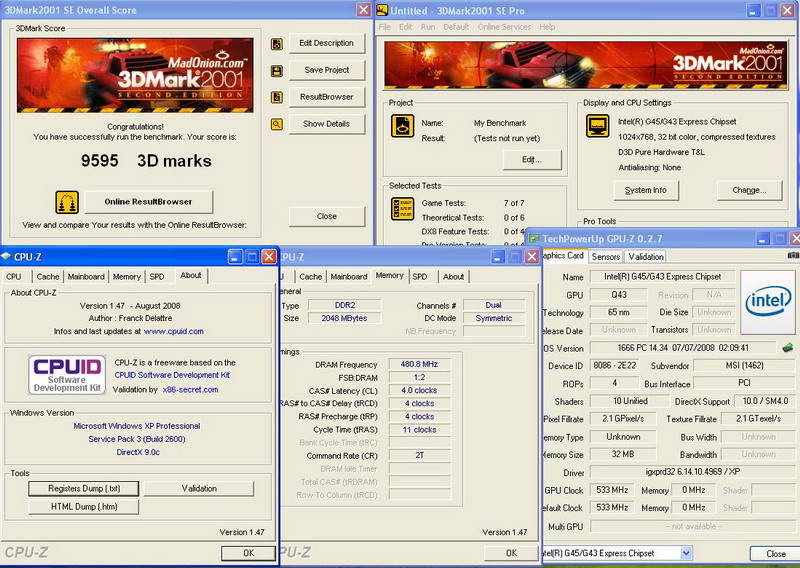The image size is (800, 568).
Task: Open the Online Services menu
Action: click(504, 27)
